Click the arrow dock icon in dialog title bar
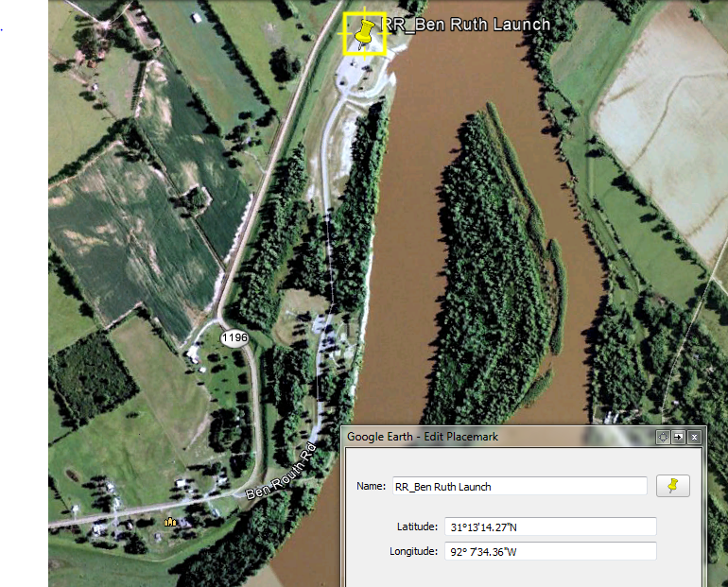The width and height of the screenshot is (728, 587). click(x=678, y=437)
